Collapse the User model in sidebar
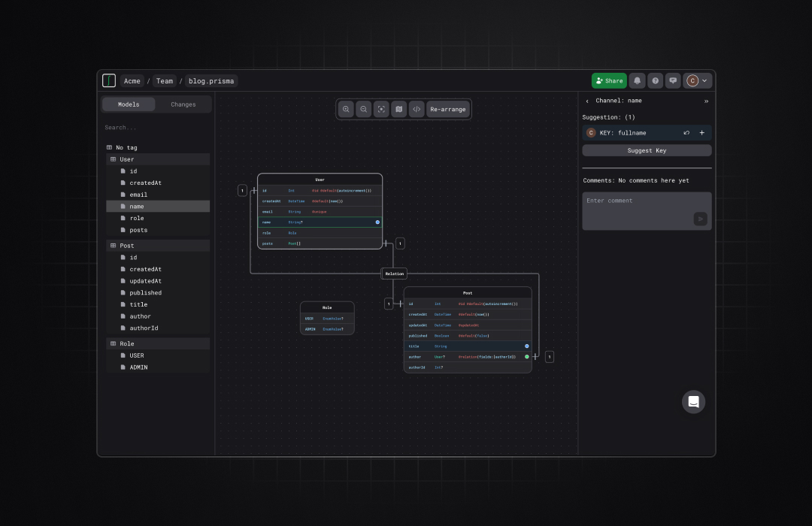 (x=158, y=159)
